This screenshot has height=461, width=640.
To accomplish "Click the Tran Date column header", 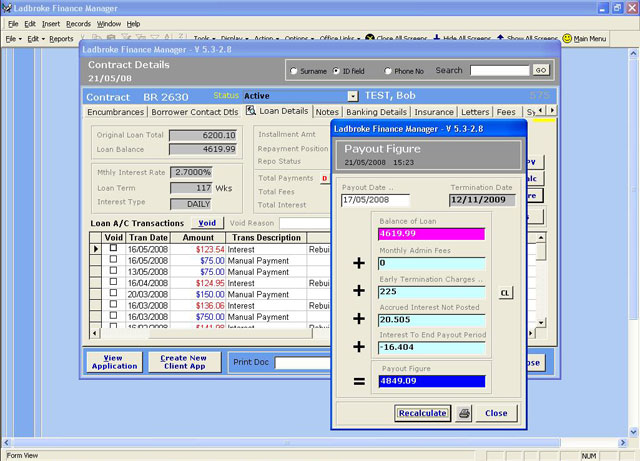I will 148,238.
